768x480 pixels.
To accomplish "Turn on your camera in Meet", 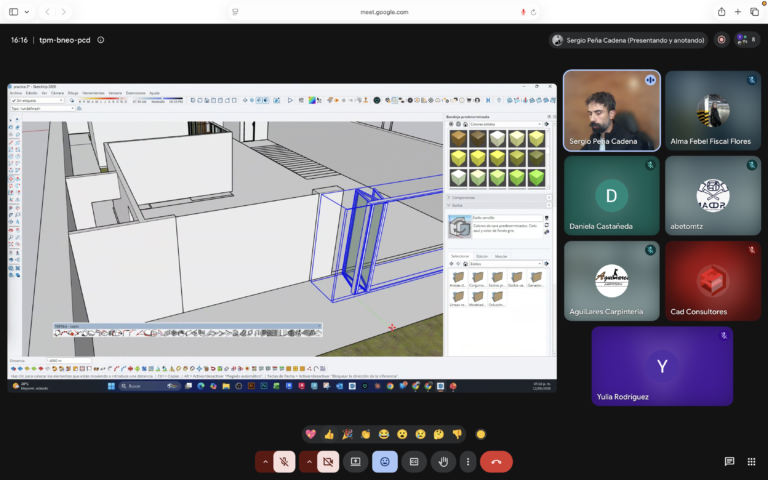I will [328, 462].
